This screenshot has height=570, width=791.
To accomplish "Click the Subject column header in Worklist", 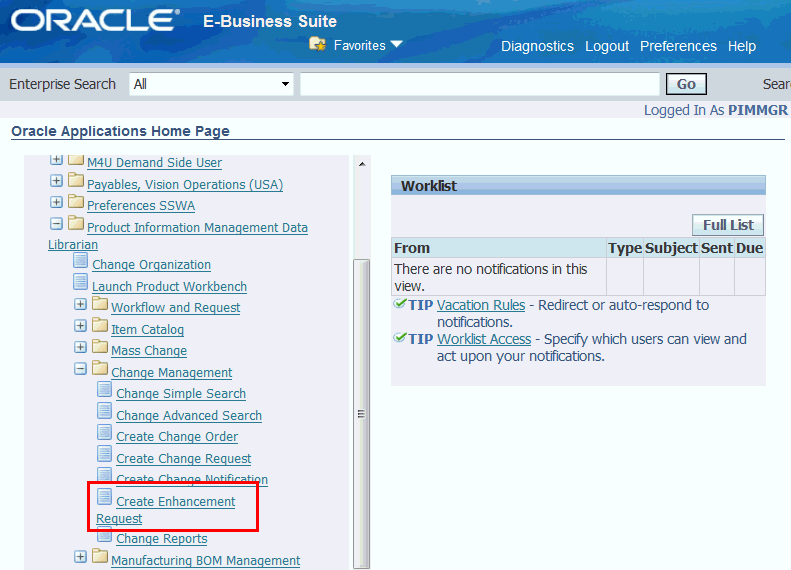I will point(671,248).
